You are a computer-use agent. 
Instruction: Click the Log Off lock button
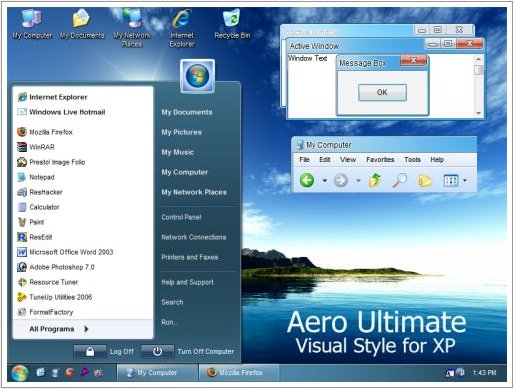90,352
